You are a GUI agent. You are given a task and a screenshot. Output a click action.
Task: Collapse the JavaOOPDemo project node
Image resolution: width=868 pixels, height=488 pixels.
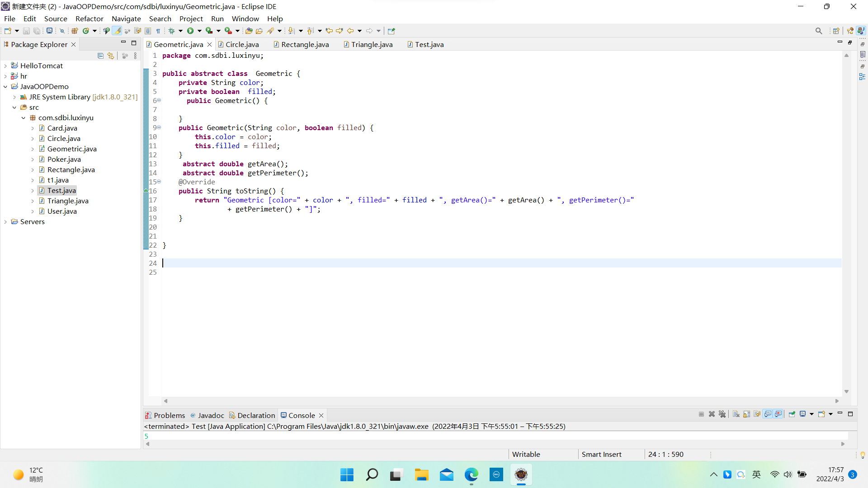[5, 86]
